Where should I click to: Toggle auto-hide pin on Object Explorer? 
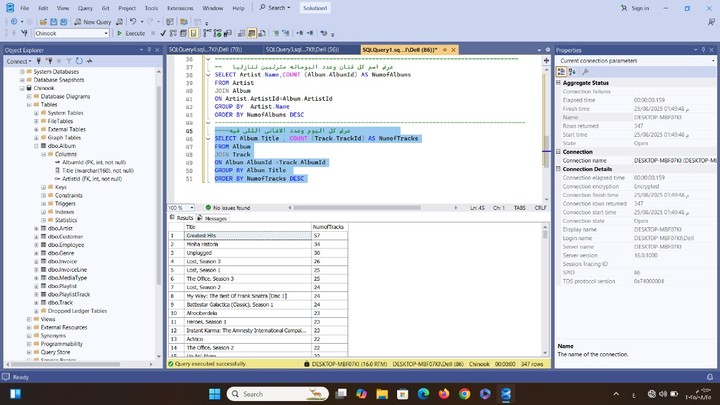click(149, 50)
